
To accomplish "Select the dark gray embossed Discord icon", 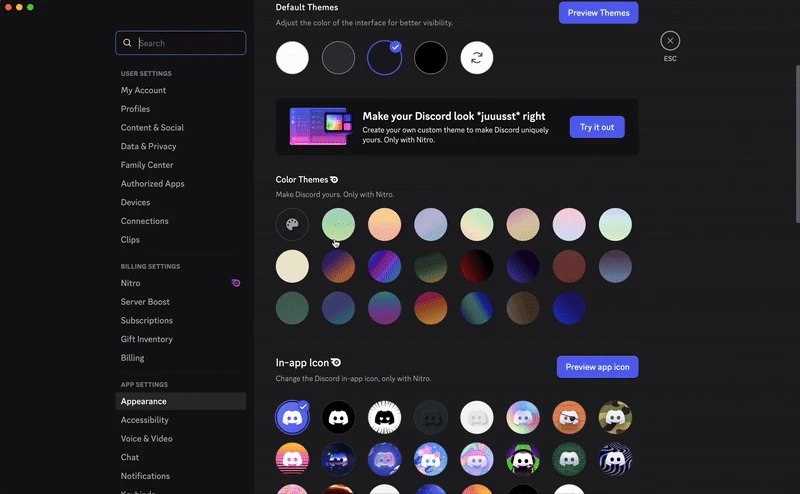I will coord(431,417).
